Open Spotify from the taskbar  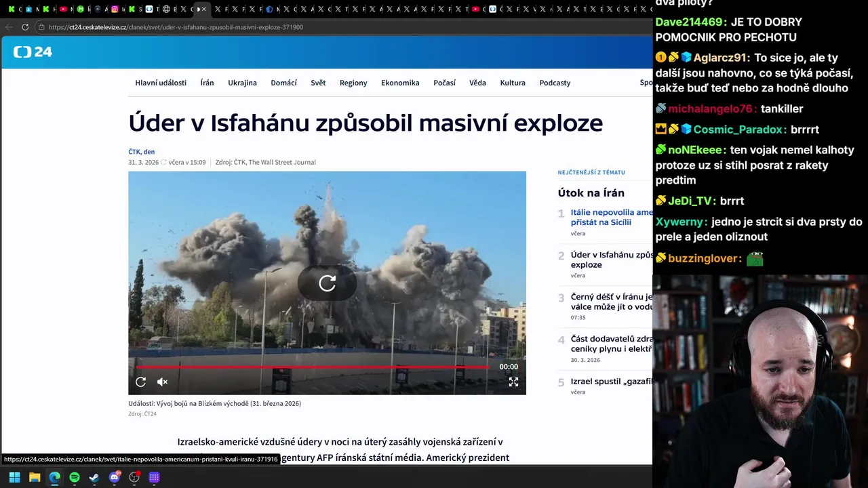click(75, 477)
